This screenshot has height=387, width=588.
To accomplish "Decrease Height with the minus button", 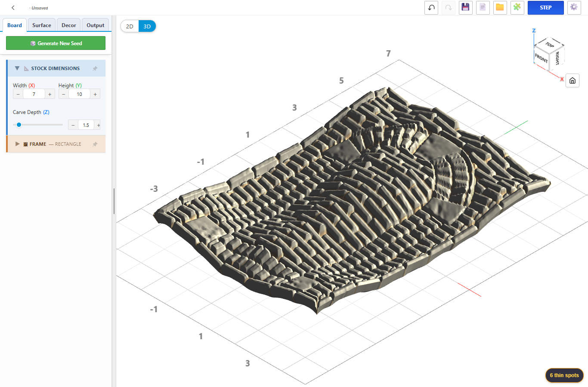I will (64, 94).
